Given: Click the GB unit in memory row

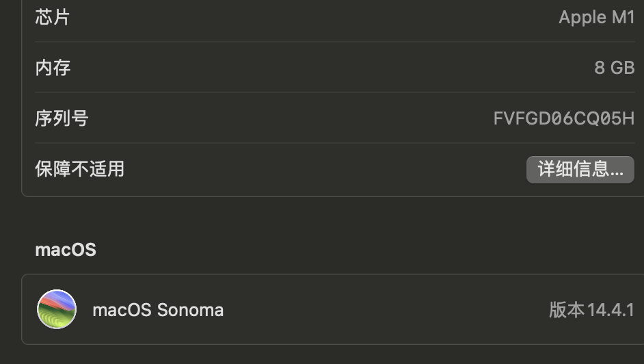Looking at the screenshot, I should [622, 68].
